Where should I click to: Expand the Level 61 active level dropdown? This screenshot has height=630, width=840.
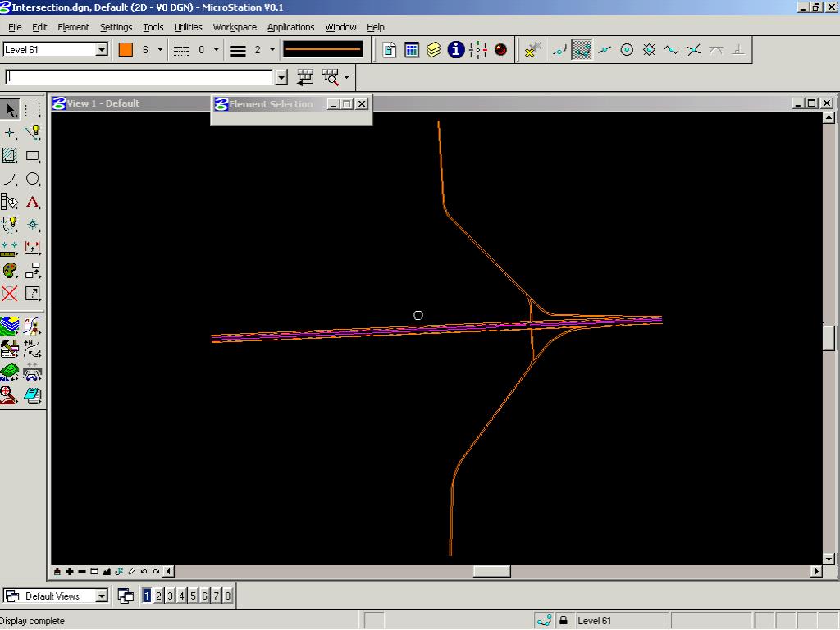point(102,50)
